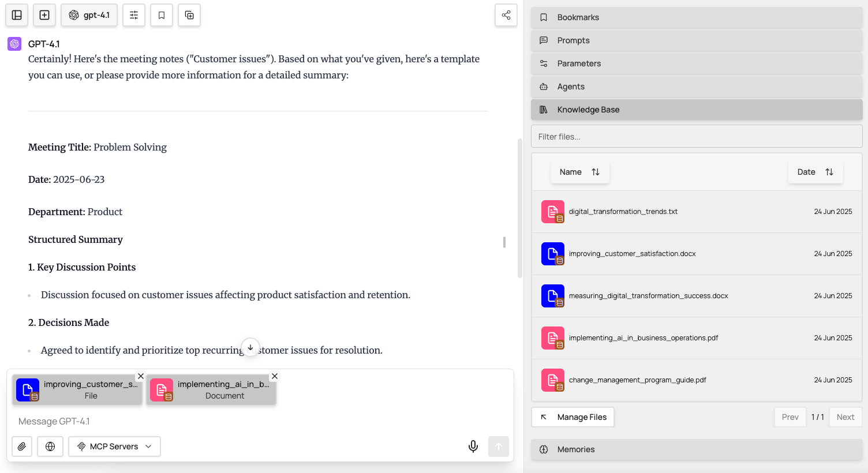Viewport: 868px width, 473px height.
Task: Click the duplicate conversation icon in toolbar
Action: (189, 15)
